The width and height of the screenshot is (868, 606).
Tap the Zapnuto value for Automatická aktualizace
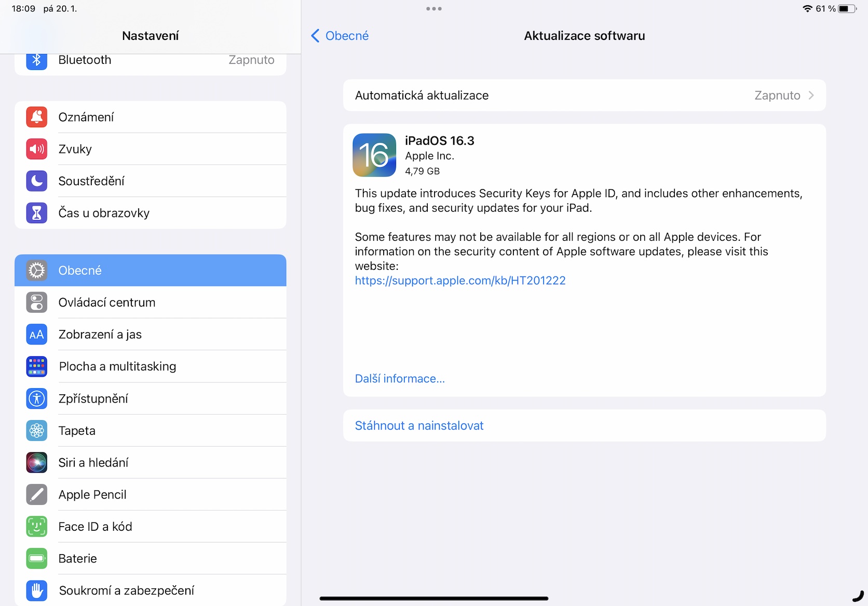777,95
